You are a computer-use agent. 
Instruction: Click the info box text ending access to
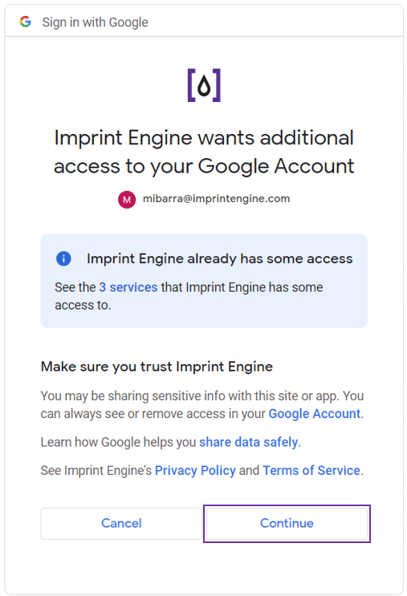coord(188,296)
